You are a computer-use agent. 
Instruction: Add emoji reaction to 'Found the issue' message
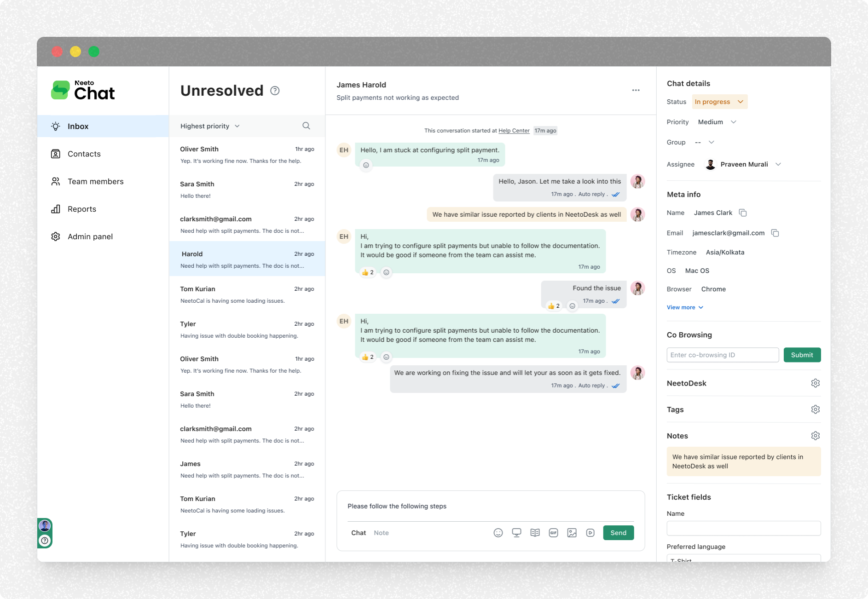point(572,306)
